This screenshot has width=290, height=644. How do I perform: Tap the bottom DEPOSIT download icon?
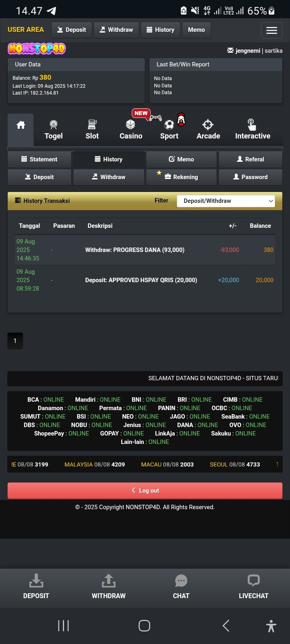tap(36, 581)
